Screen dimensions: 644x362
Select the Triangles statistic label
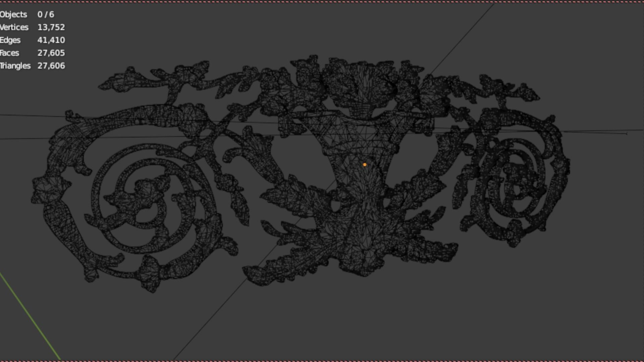(15, 66)
